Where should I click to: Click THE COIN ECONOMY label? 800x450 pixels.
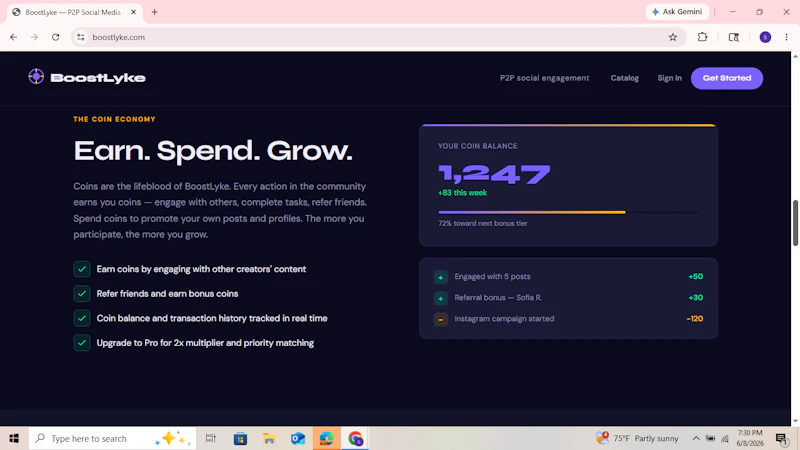pyautogui.click(x=114, y=119)
